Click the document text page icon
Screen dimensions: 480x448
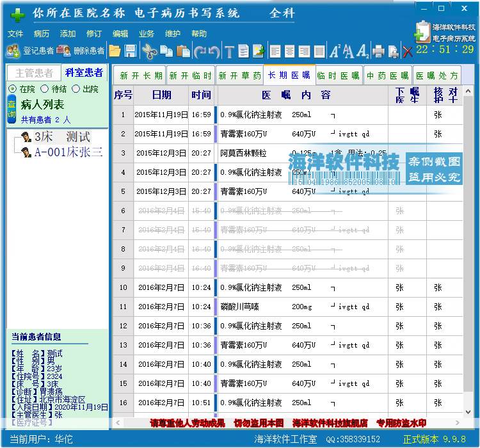(x=244, y=51)
